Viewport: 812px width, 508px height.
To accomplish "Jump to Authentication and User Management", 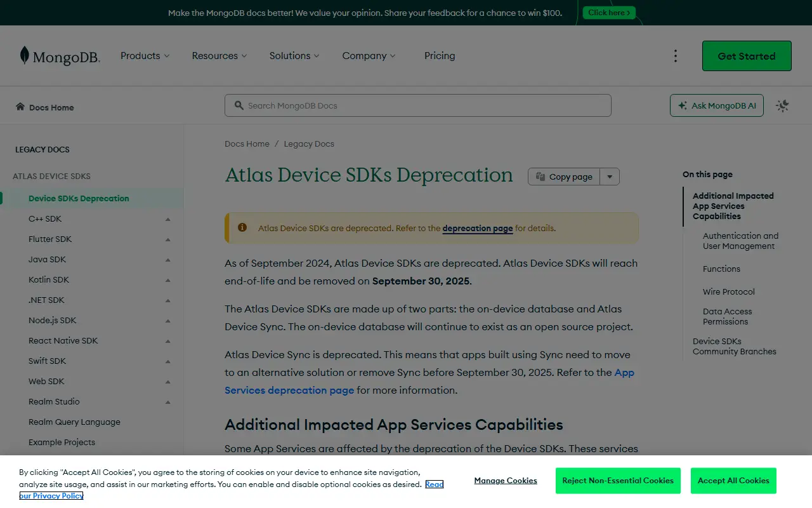I will click(x=740, y=241).
